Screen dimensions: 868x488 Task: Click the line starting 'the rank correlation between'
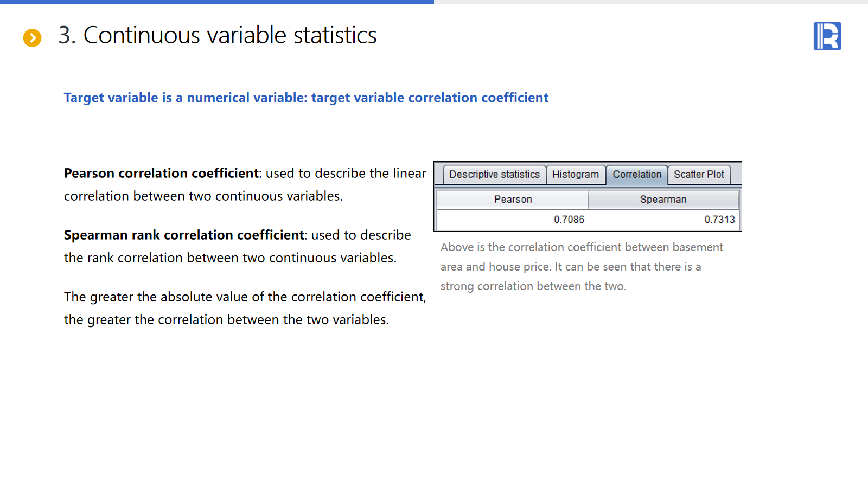coord(230,258)
